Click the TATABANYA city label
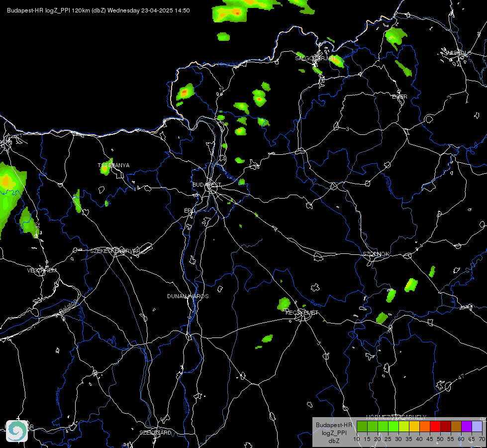This screenshot has height=448, width=487. tap(113, 165)
